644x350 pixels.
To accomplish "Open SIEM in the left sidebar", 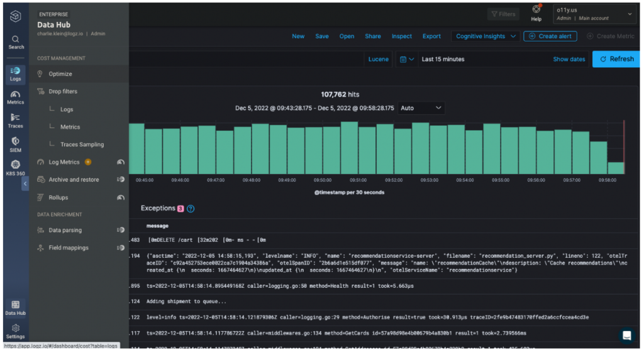I will [x=16, y=145].
